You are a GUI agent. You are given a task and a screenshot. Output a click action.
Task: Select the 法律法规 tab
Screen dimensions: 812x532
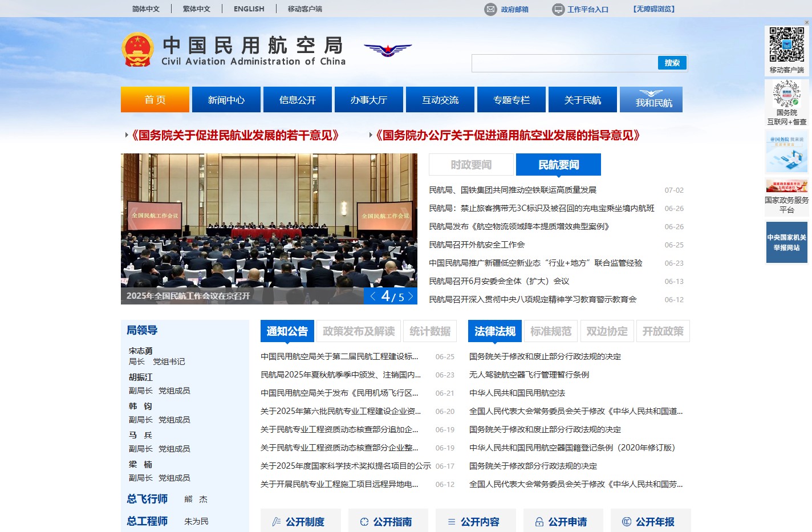[495, 331]
